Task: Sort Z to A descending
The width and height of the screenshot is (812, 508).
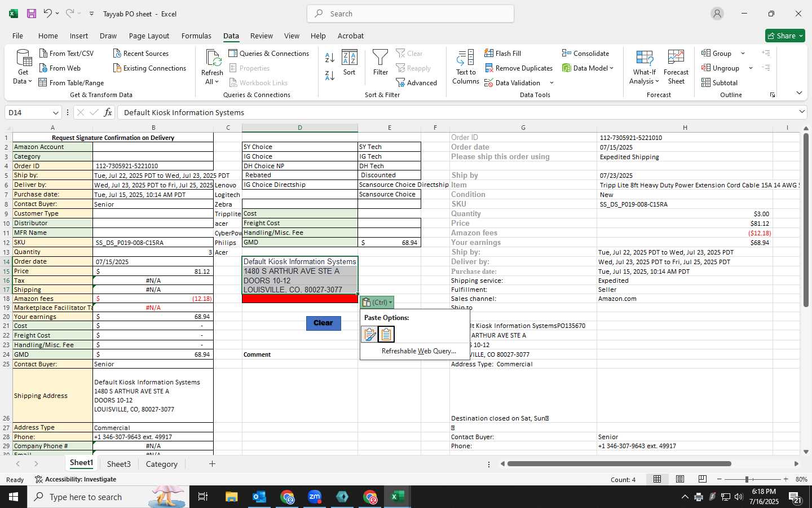Action: pyautogui.click(x=330, y=75)
